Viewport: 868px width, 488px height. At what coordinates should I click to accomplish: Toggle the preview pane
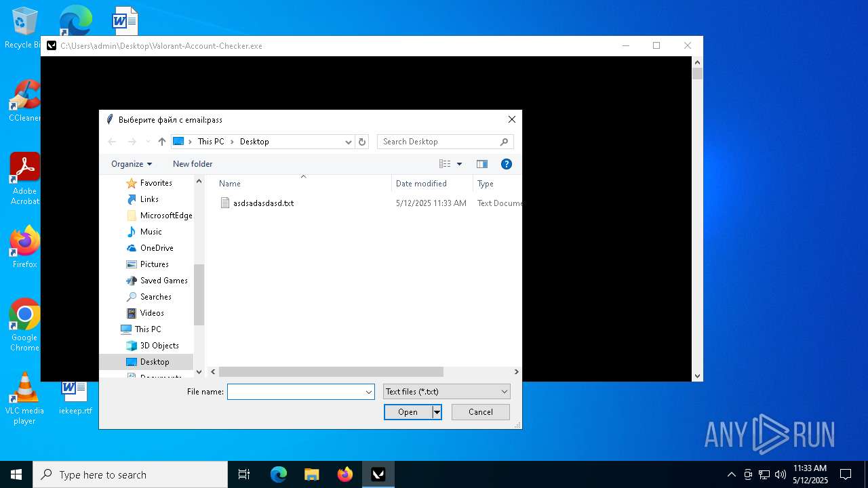[x=482, y=164]
